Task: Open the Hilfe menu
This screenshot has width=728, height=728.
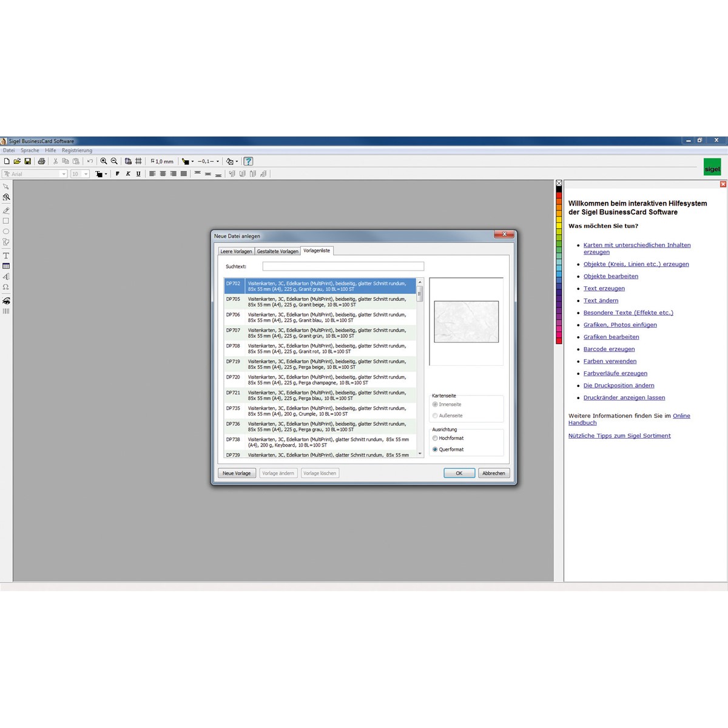Action: (x=50, y=150)
